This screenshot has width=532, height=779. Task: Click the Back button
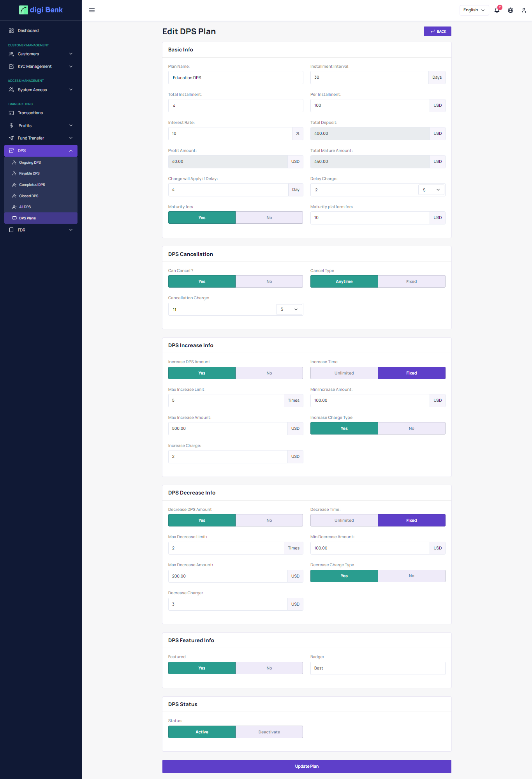click(437, 32)
